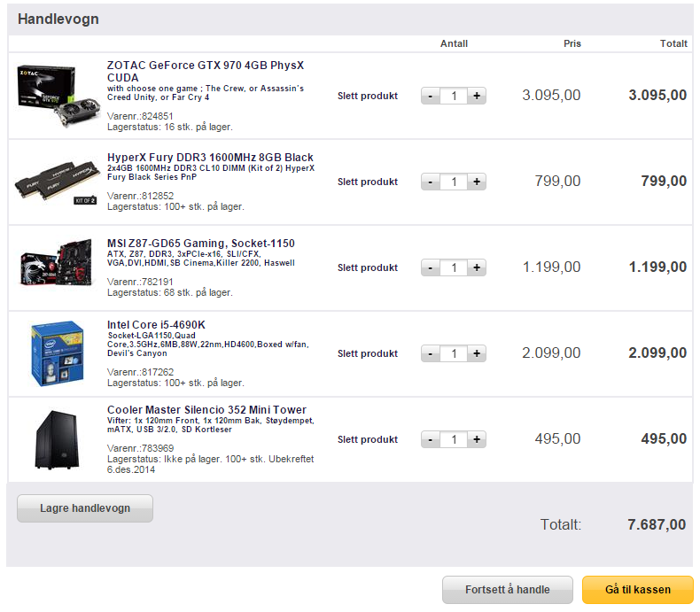Decrease quantity of HyperX Fury DDR3
Image resolution: width=700 pixels, height=612 pixels.
pos(431,182)
